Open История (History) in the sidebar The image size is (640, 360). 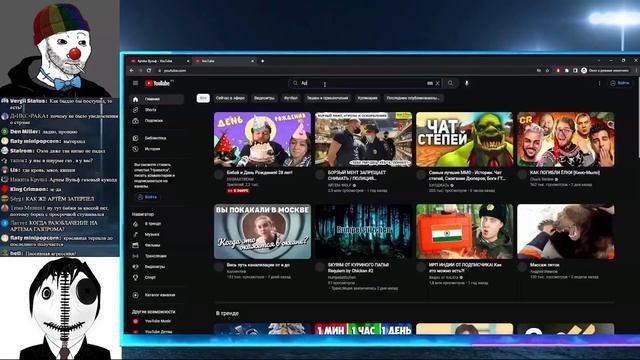tap(157, 149)
